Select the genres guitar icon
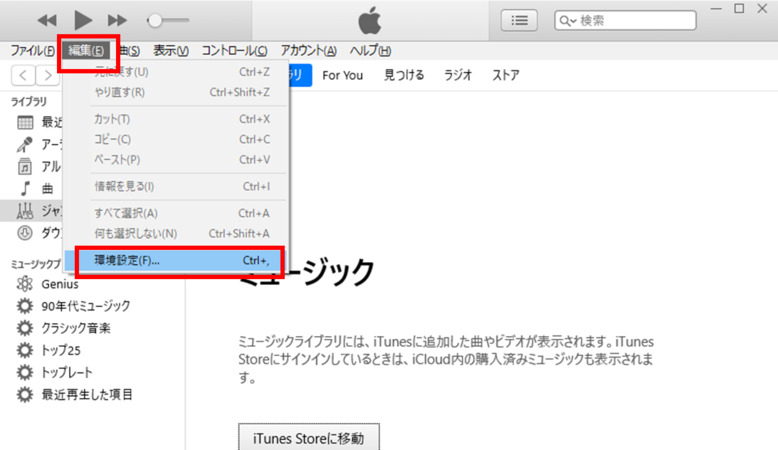The image size is (778, 450). [25, 211]
